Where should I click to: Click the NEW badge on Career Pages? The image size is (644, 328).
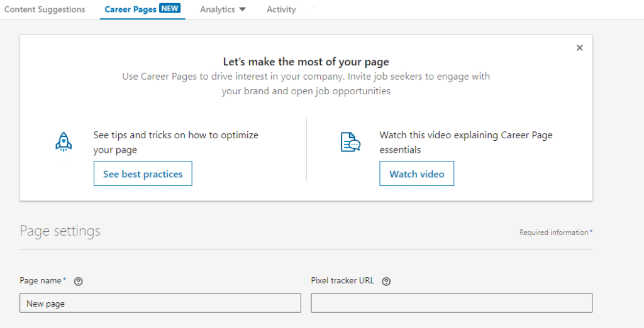click(x=170, y=8)
